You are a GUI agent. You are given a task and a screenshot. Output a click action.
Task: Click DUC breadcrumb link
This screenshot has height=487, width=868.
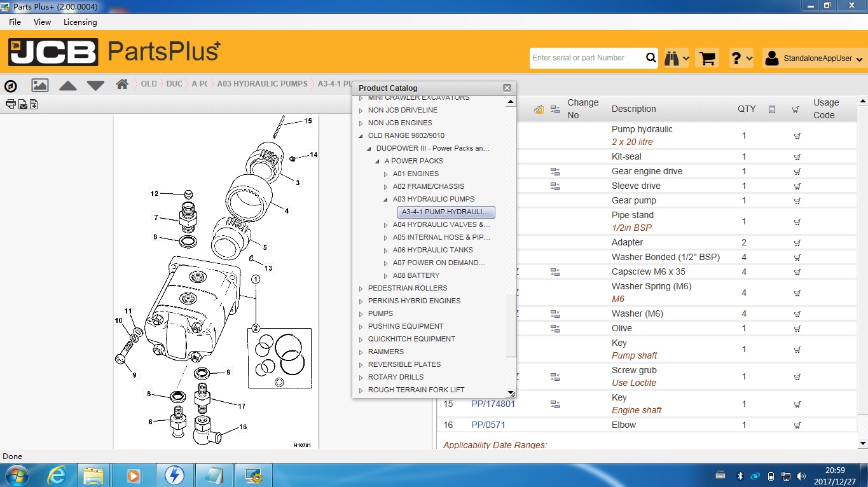pyautogui.click(x=174, y=84)
